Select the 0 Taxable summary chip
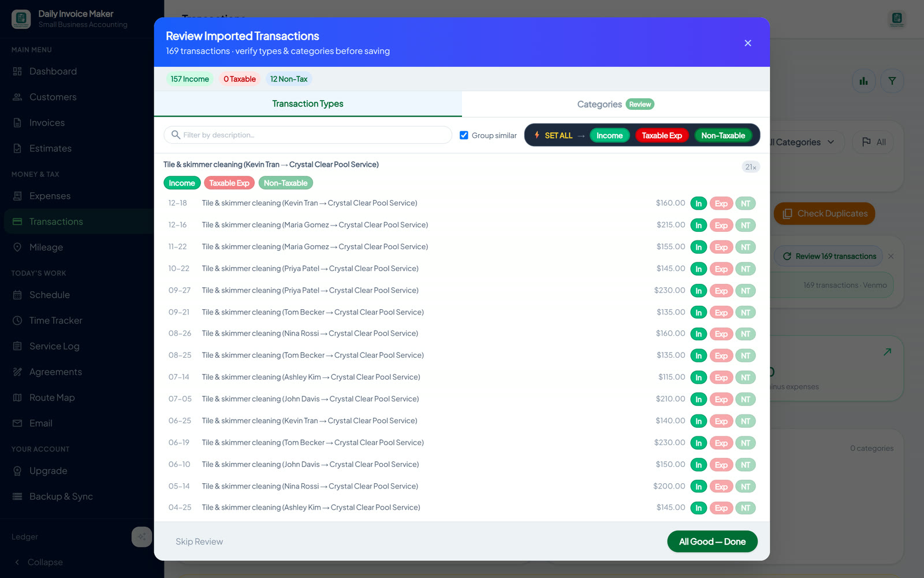The width and height of the screenshot is (924, 578). click(240, 79)
